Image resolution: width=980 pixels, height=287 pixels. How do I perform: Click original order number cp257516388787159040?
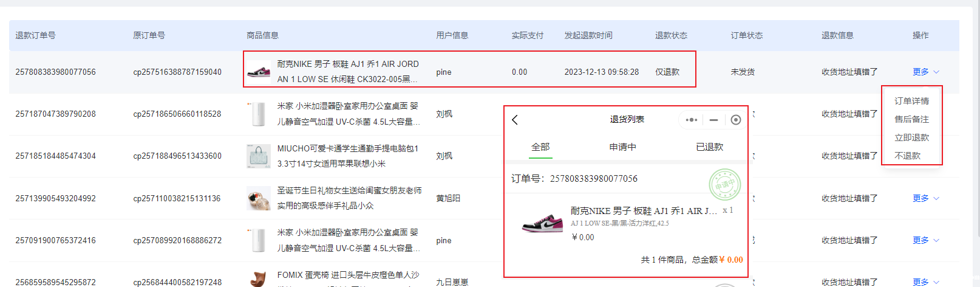point(177,72)
